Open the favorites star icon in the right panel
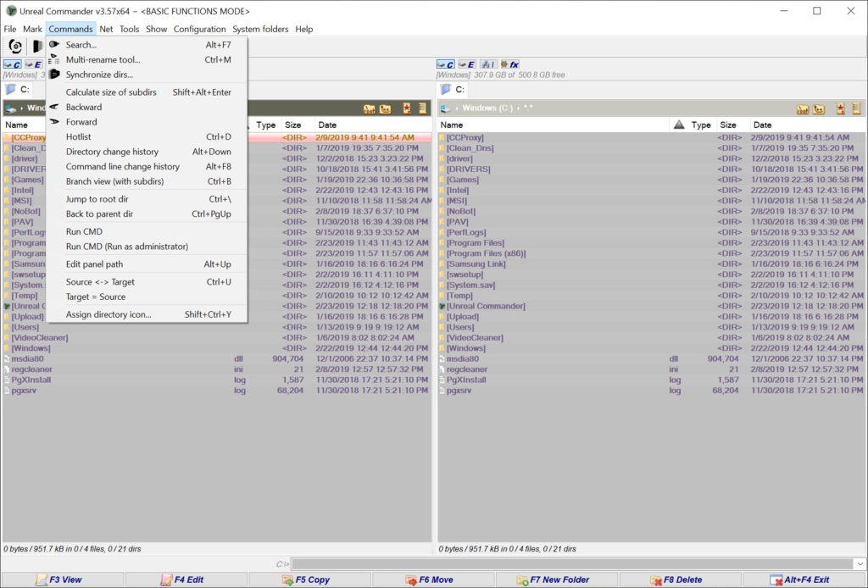Screen dimensions: 868x588 coord(840,109)
